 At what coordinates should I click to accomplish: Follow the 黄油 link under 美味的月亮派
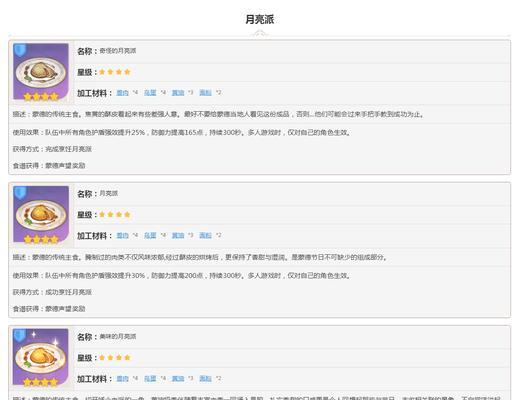coord(178,379)
